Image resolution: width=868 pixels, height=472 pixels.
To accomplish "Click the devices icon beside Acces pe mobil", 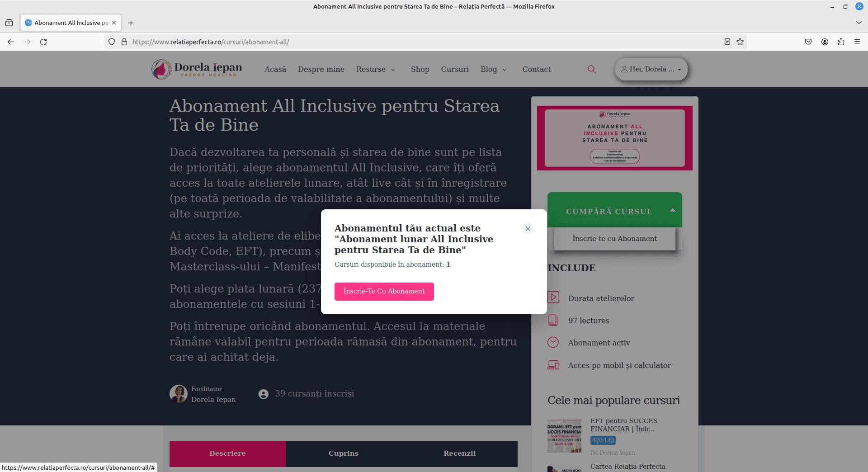I will (553, 365).
